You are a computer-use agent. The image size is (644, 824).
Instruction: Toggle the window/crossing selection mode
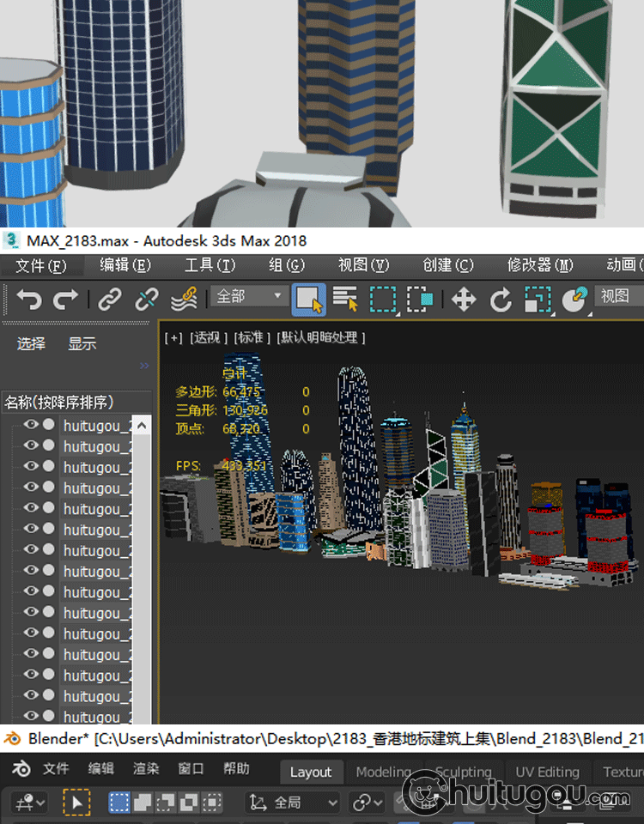click(419, 299)
